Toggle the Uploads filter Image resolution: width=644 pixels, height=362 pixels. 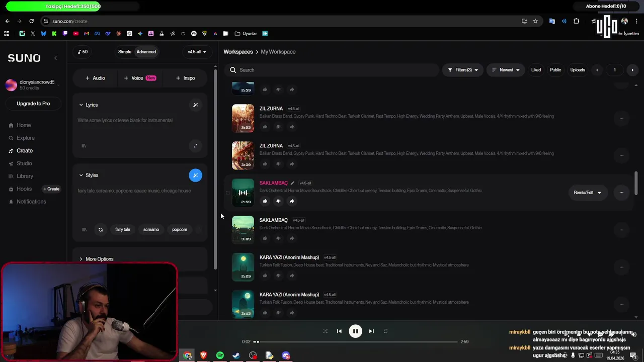(578, 70)
